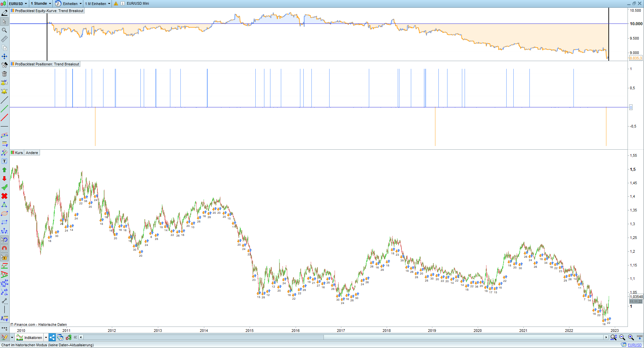This screenshot has height=348, width=644.
Task: Select the red cross marker tool
Action: coord(4,196)
